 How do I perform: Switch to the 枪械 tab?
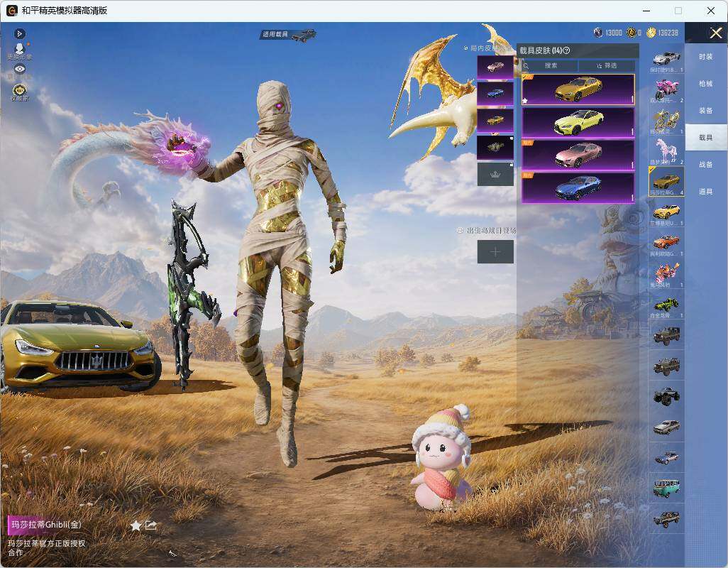[706, 84]
